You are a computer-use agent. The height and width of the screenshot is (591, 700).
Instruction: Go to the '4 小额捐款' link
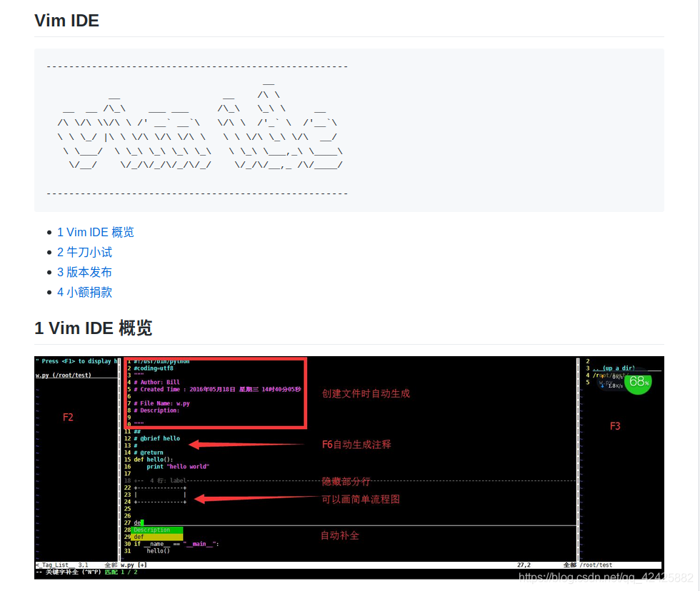click(84, 292)
